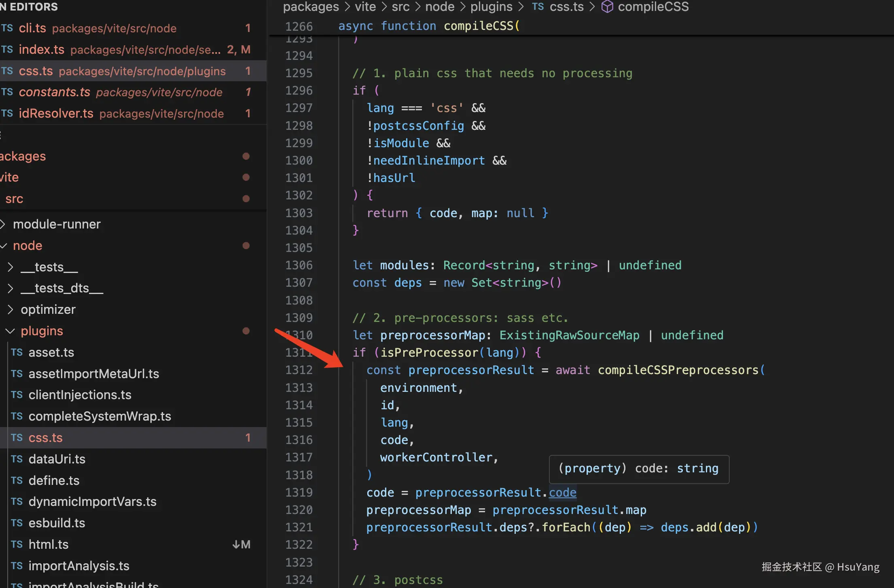The image size is (894, 588).
Task: Click TS icon beside css.ts breadcrumb
Action: (538, 6)
